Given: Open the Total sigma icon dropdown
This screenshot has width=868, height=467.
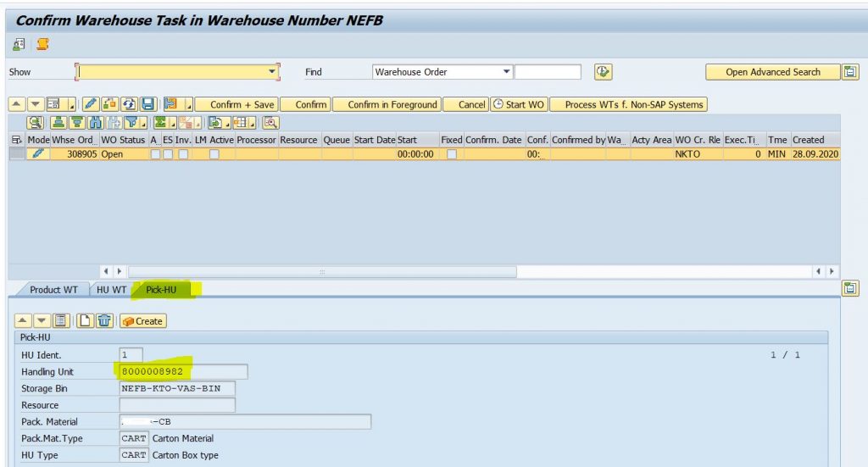Looking at the screenshot, I should point(173,124).
